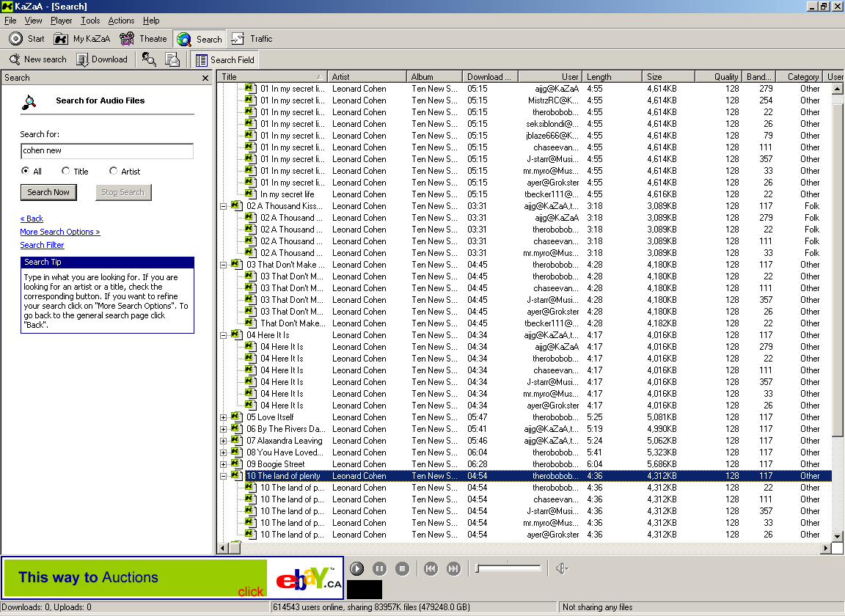
Task: Click file icon of 'In my secret life' by tbecker111
Action: point(250,194)
